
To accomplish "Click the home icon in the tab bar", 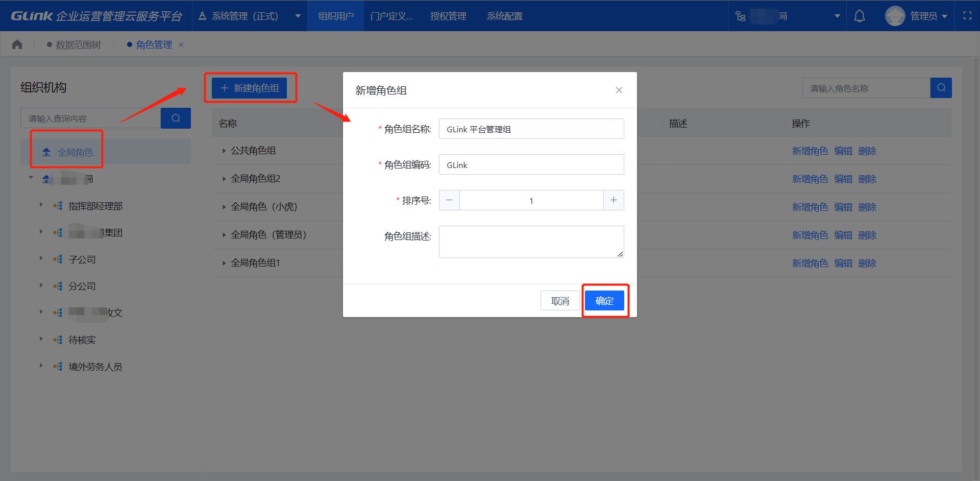I will 17,44.
